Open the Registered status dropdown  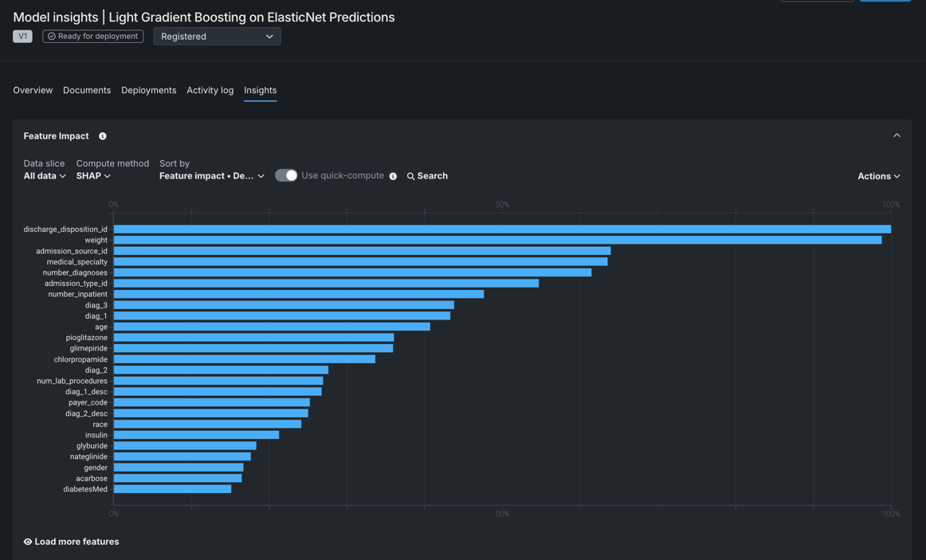pos(217,37)
